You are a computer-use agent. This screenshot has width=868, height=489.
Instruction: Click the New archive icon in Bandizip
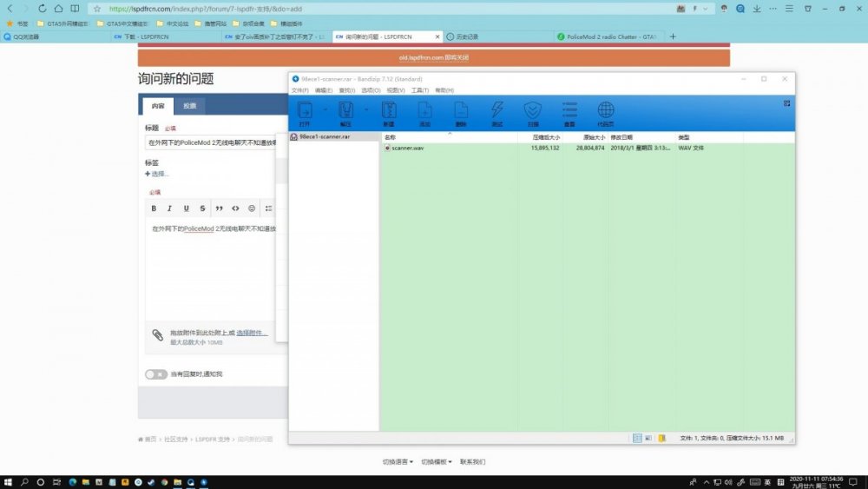388,111
